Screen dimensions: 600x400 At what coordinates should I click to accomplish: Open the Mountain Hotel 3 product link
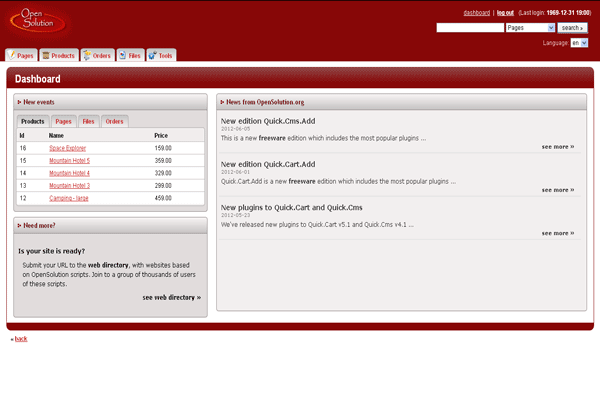click(69, 186)
